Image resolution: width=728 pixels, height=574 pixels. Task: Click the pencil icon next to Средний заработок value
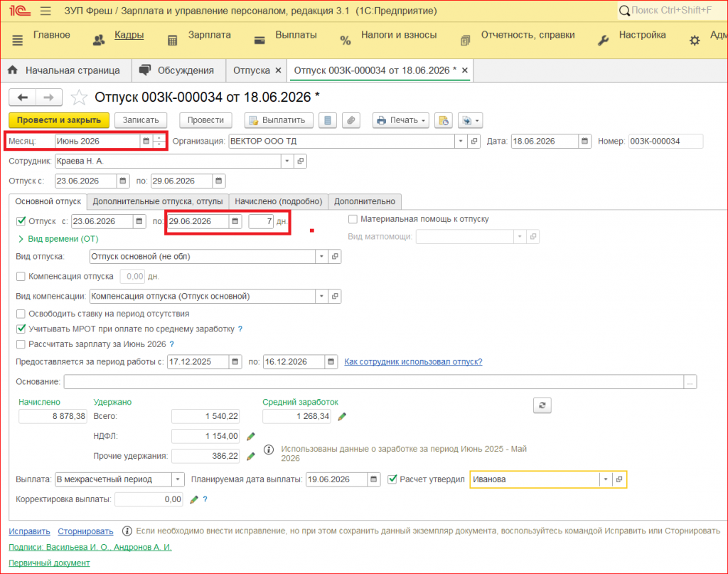pyautogui.click(x=342, y=417)
